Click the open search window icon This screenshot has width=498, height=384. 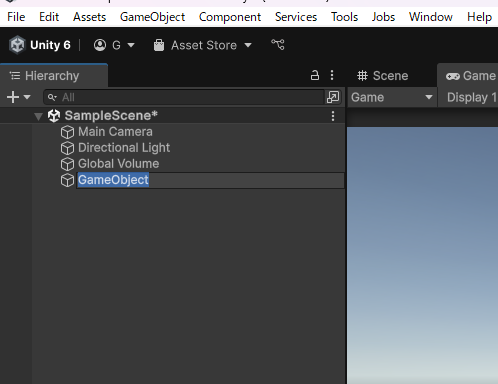pyautogui.click(x=333, y=97)
